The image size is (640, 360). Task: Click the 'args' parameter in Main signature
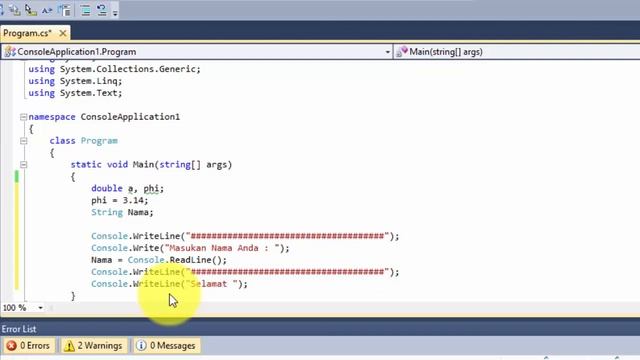click(217, 165)
